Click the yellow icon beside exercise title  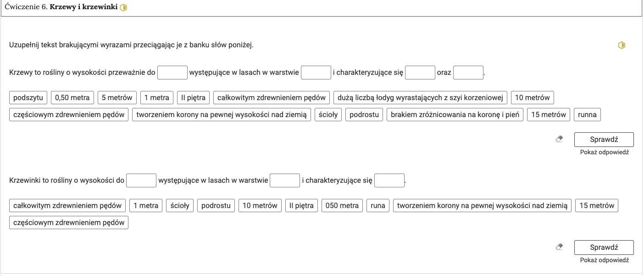point(123,8)
